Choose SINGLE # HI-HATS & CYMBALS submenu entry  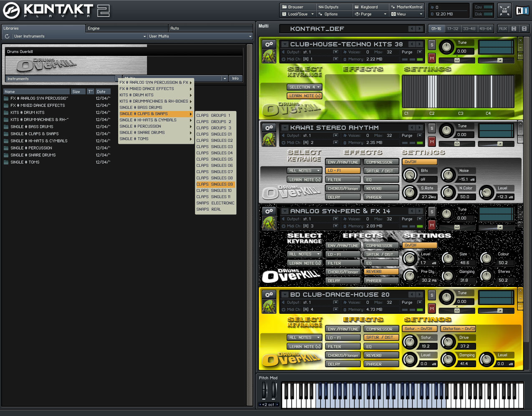coord(156,120)
